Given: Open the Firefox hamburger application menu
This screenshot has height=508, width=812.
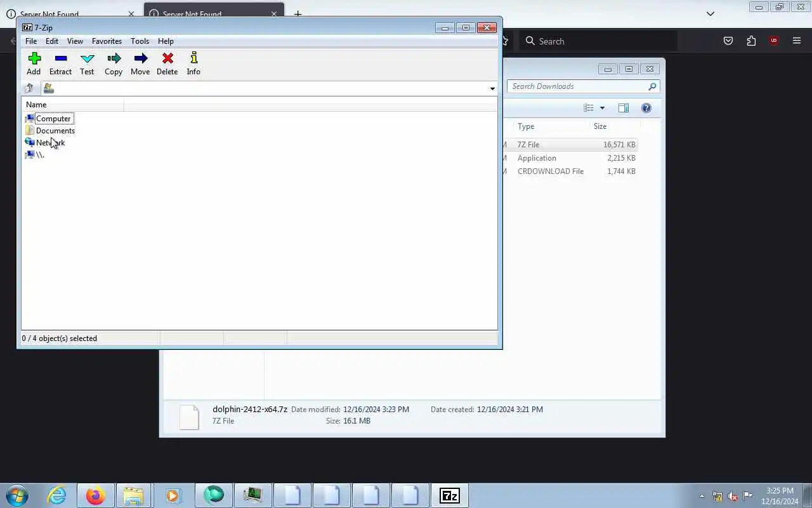Looking at the screenshot, I should tap(797, 41).
